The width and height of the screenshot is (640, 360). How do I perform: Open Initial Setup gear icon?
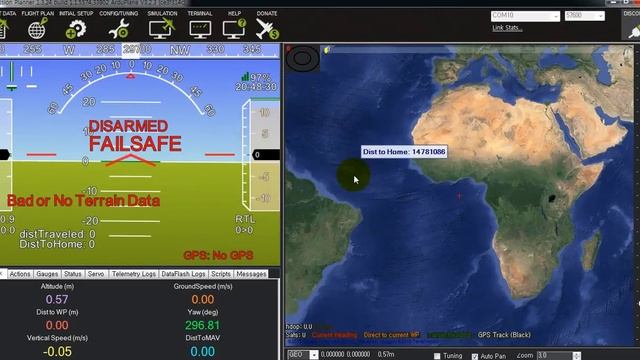coord(76,29)
